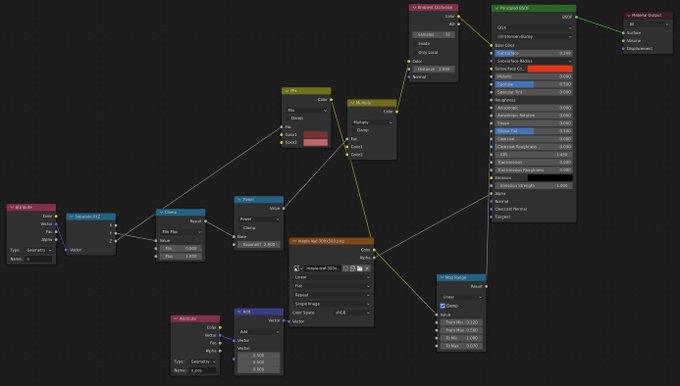Click the Distance field in Ambient Occlusion node

(x=433, y=69)
